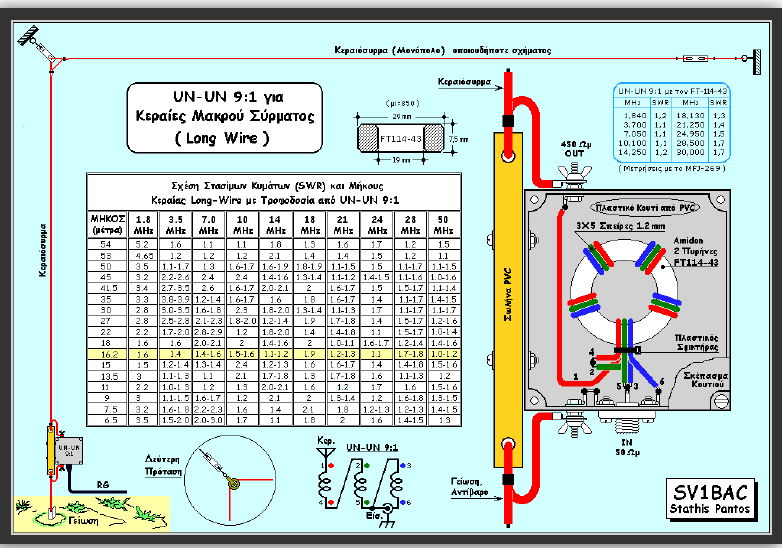This screenshot has height=548, width=782.
Task: Click the SV1BAC Stathis Pantos signature box
Action: point(711,500)
